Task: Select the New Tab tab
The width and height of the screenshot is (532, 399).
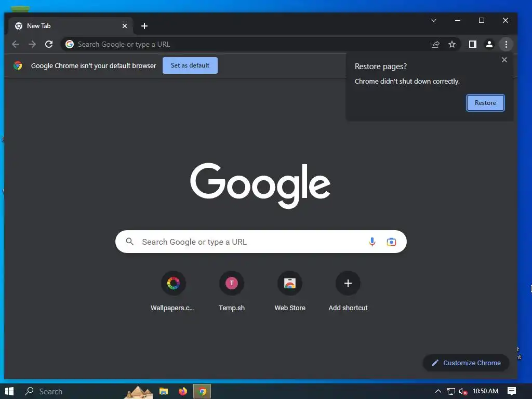Action: pyautogui.click(x=71, y=26)
